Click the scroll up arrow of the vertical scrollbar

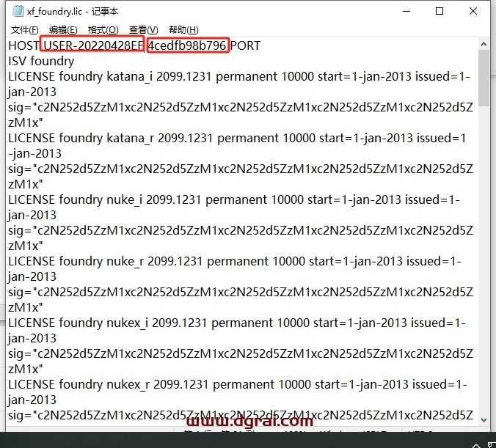pyautogui.click(x=484, y=44)
